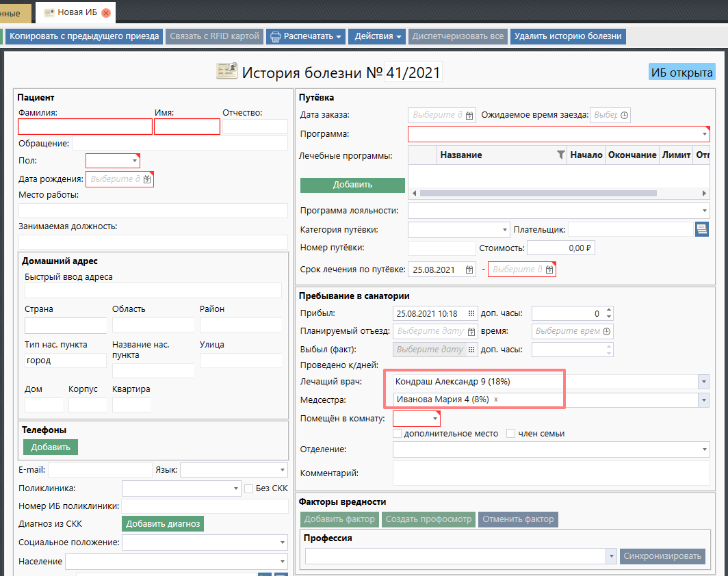Expand the Пол dropdown
Screen dimensions: 728x576
point(134,161)
